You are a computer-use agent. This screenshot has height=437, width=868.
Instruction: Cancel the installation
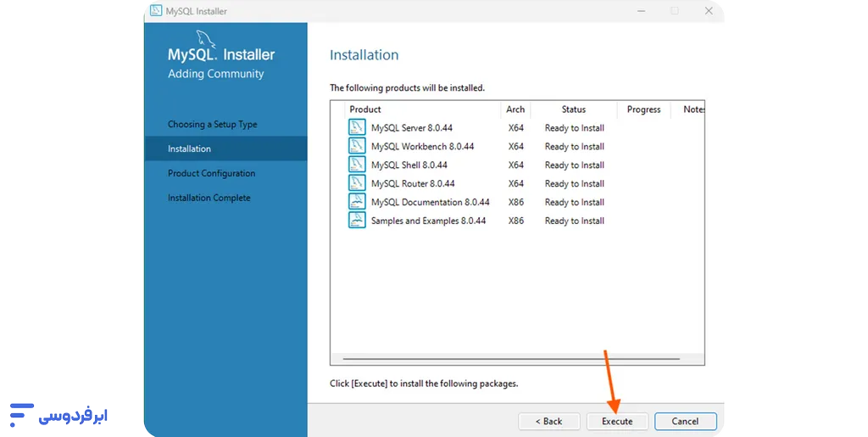tap(685, 421)
